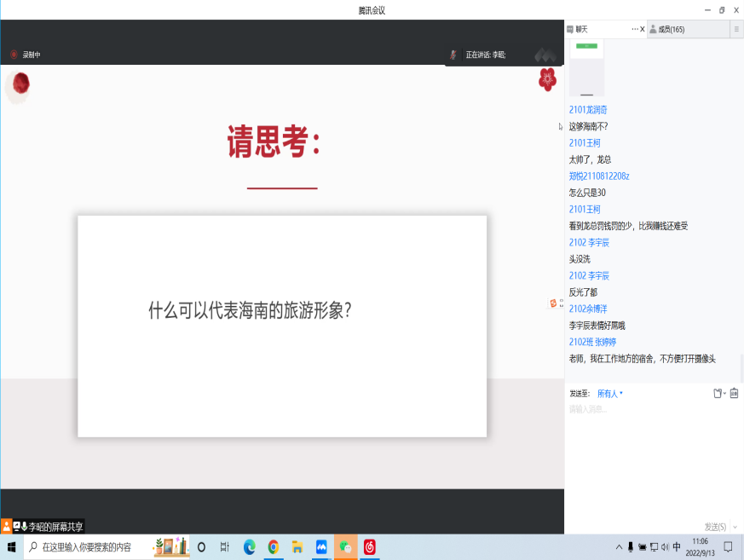Viewport: 744px width, 560px height.
Task: Click the chat record clipboard icon
Action: point(734,393)
